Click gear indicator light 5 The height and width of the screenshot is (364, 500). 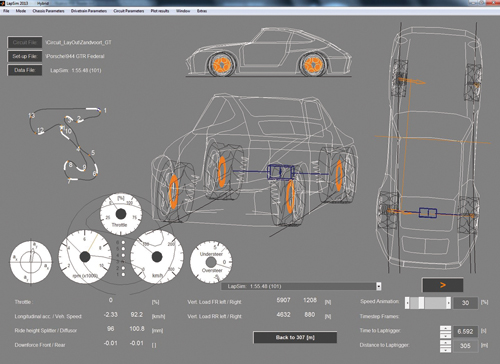[x=123, y=249]
